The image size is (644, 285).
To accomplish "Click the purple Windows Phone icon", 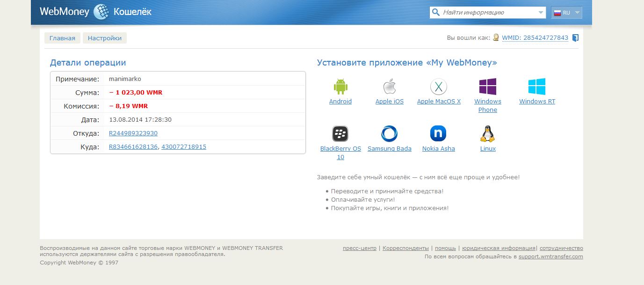I will 488,87.
